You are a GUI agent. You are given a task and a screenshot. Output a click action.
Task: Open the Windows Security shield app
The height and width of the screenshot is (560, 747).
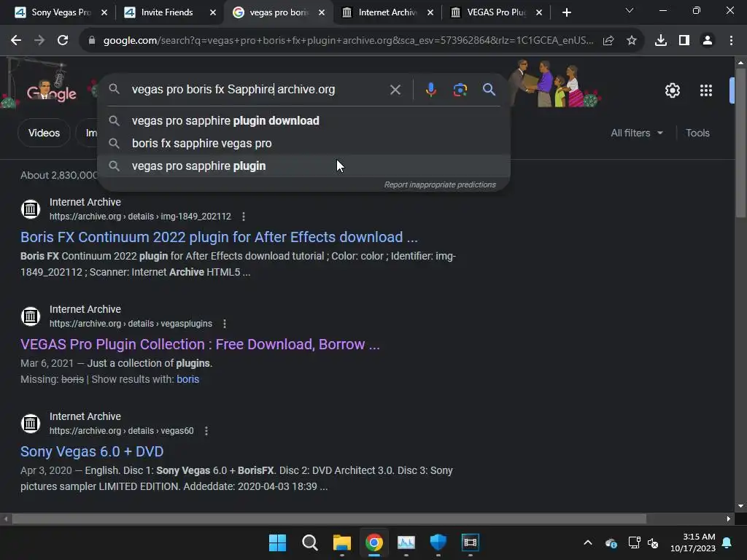click(438, 542)
